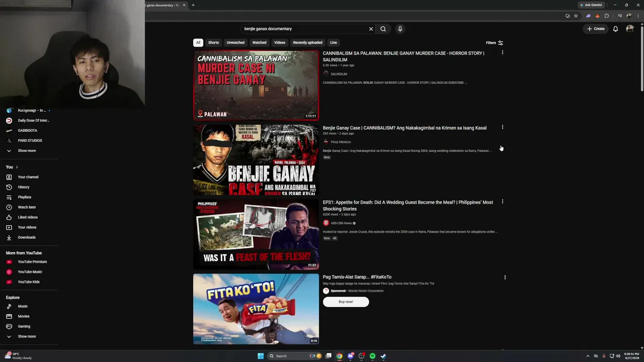Filter results to Unwatched videos
Screen dimensions: 644x362
coord(235,43)
